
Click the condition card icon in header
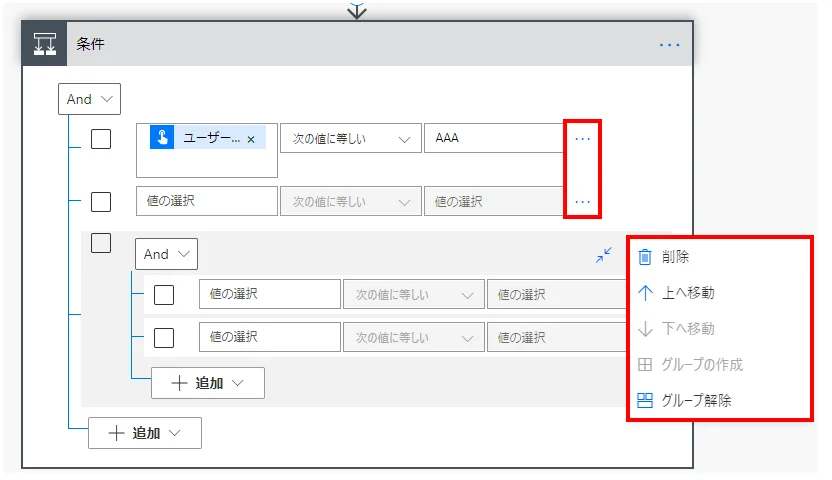[x=45, y=44]
